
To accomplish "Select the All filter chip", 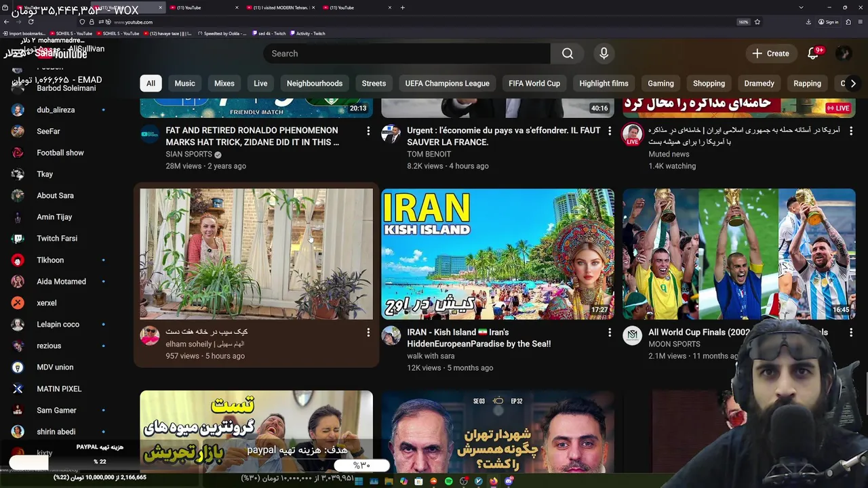I will (x=151, y=83).
